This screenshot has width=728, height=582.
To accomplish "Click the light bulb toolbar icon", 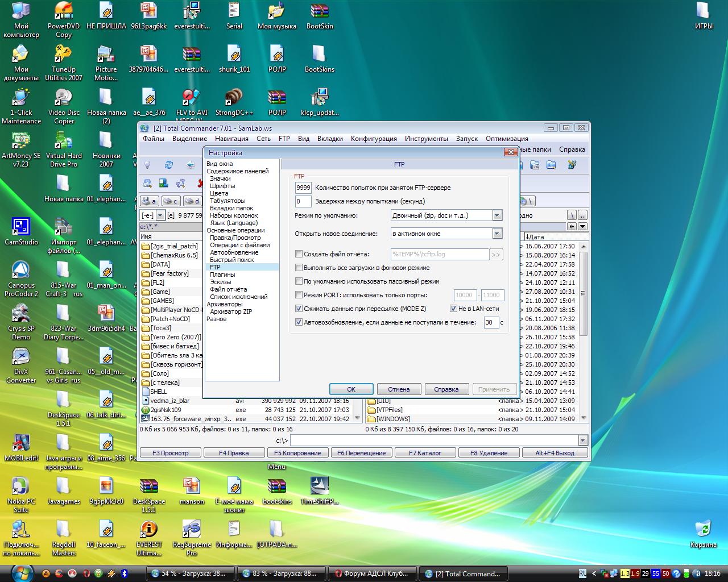I will 148,165.
